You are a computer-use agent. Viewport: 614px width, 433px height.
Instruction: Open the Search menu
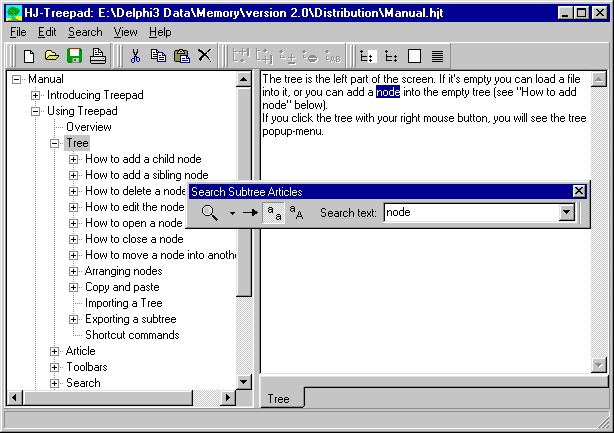pyautogui.click(x=85, y=32)
